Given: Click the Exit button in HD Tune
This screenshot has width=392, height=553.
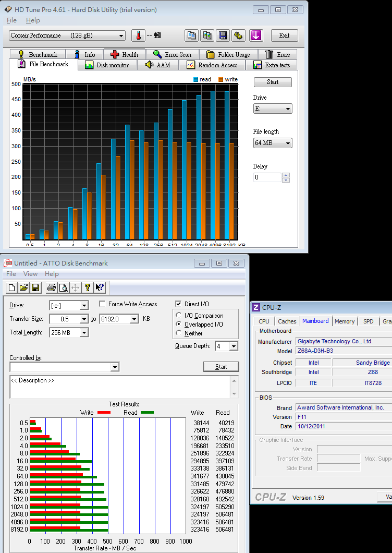Looking at the screenshot, I should point(284,35).
